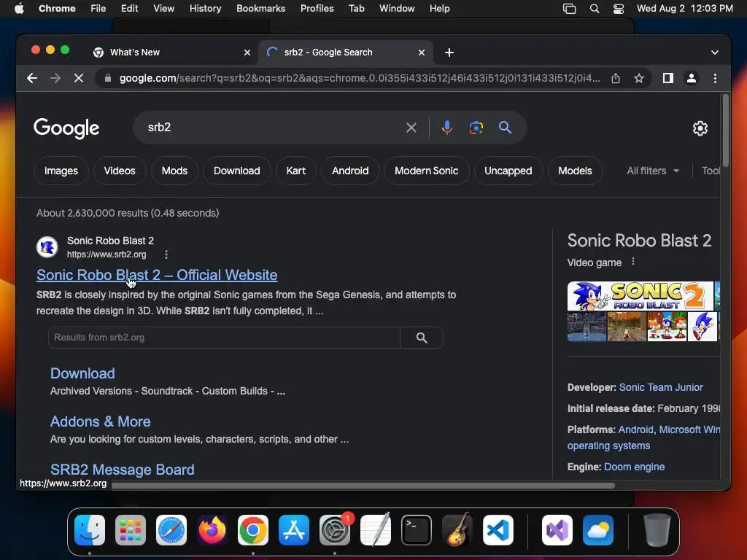Search by image with Google Lens
This screenshot has width=747, height=560.
coord(476,128)
